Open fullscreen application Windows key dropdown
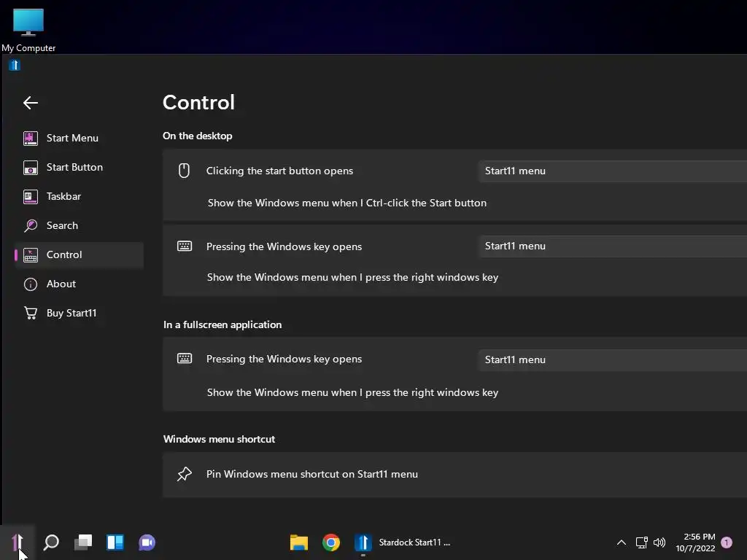 tap(613, 359)
